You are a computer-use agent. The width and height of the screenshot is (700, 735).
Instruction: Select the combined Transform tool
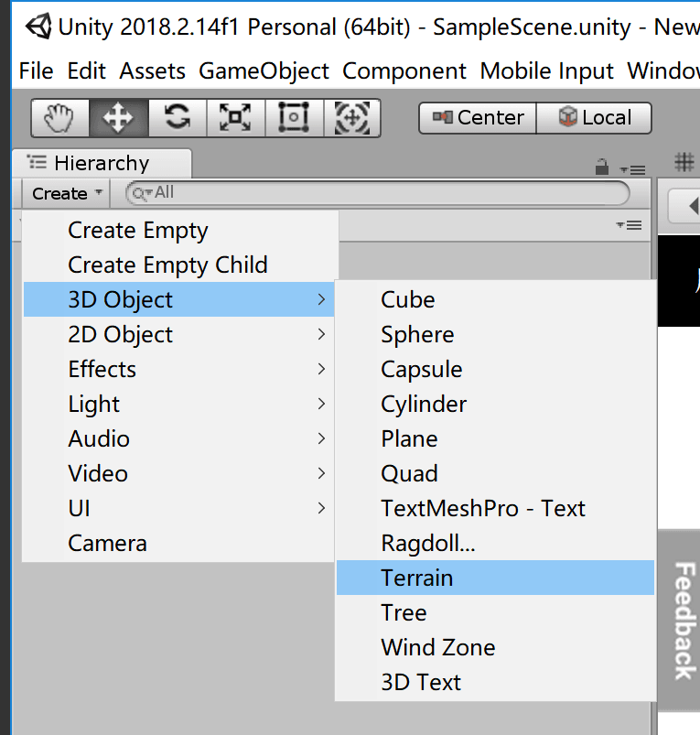(352, 118)
